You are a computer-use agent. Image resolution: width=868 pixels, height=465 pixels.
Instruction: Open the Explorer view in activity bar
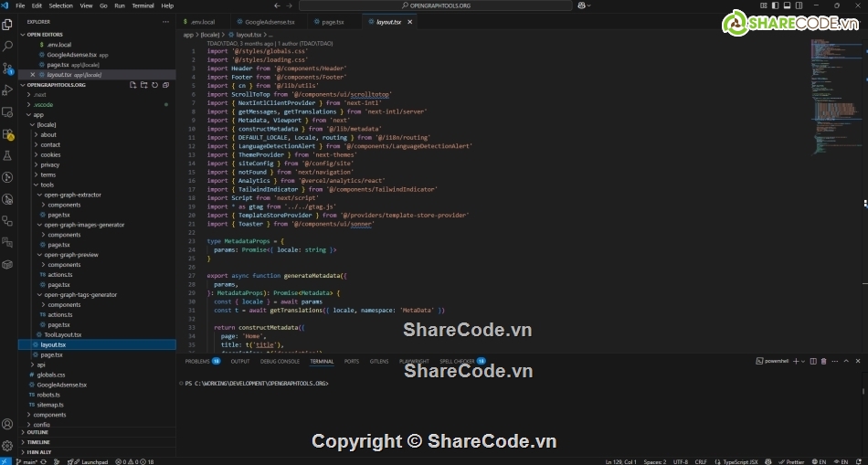[x=7, y=25]
